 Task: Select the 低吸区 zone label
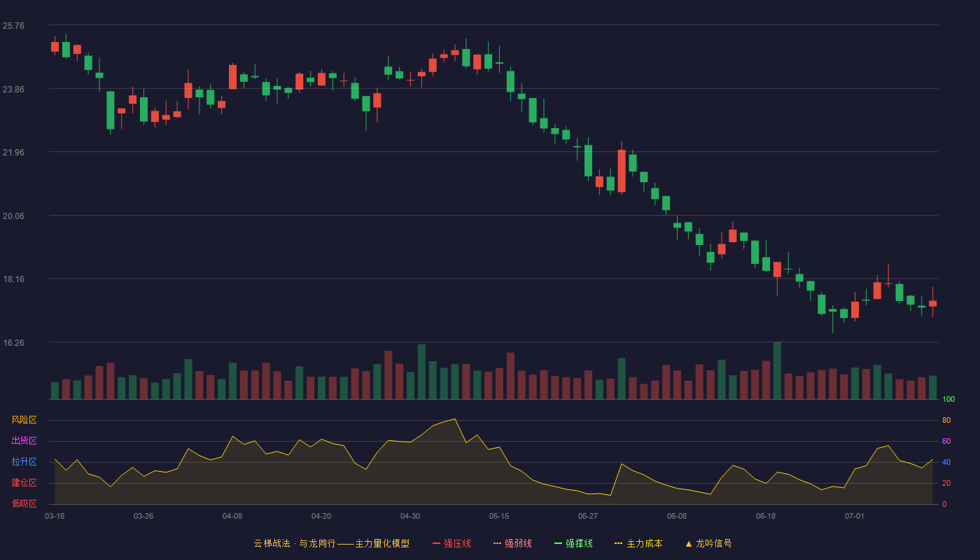pos(24,504)
